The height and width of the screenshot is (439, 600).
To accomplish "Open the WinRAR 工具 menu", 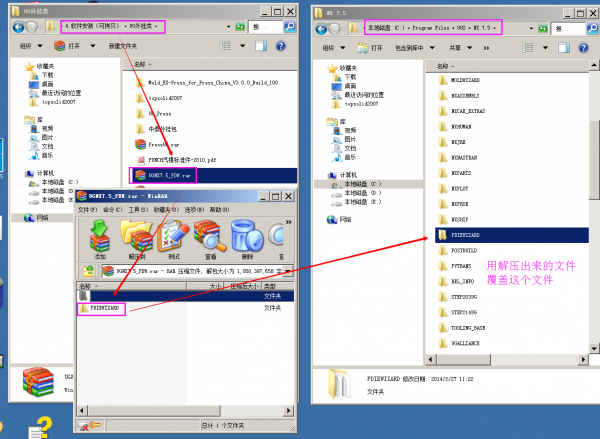I will tap(138, 210).
